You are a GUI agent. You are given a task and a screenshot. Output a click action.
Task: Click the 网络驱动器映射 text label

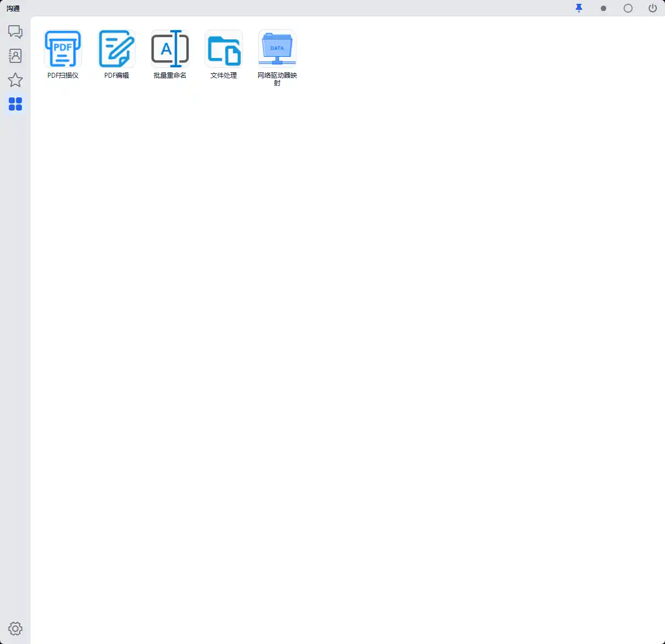tap(277, 79)
